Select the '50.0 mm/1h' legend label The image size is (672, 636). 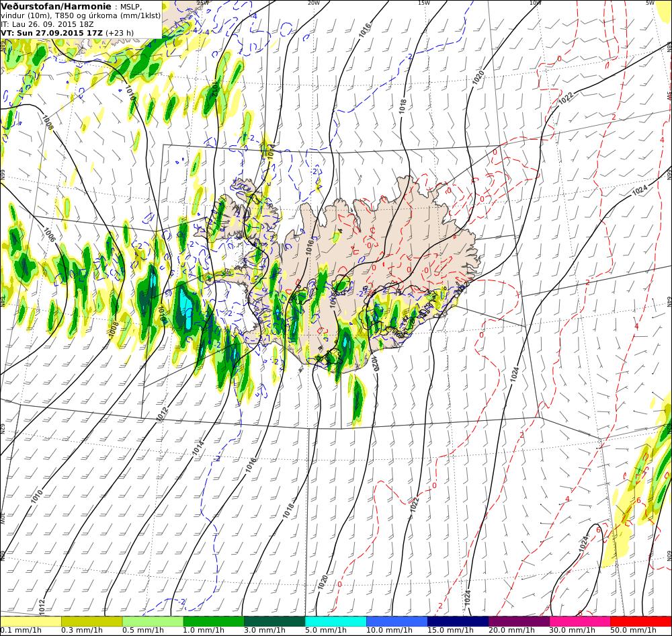click(x=634, y=631)
